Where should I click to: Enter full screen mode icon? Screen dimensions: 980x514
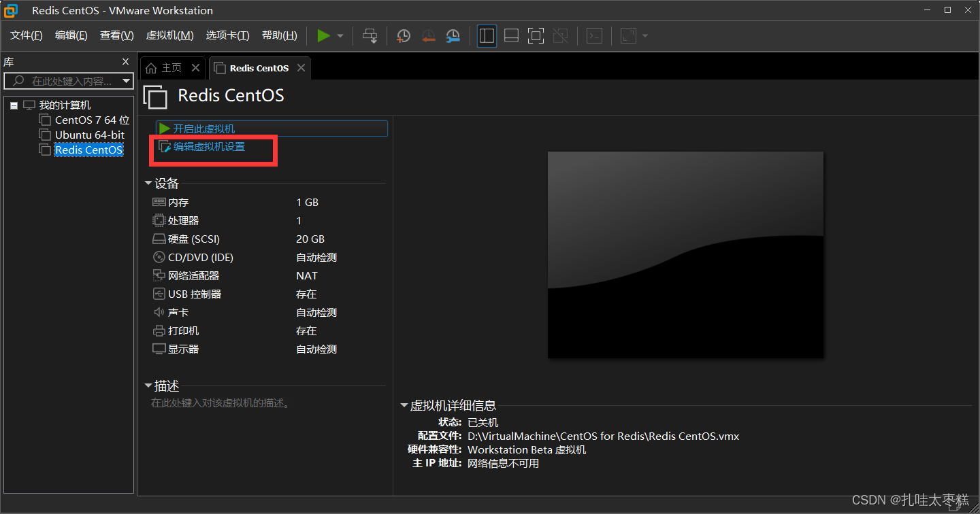(536, 35)
